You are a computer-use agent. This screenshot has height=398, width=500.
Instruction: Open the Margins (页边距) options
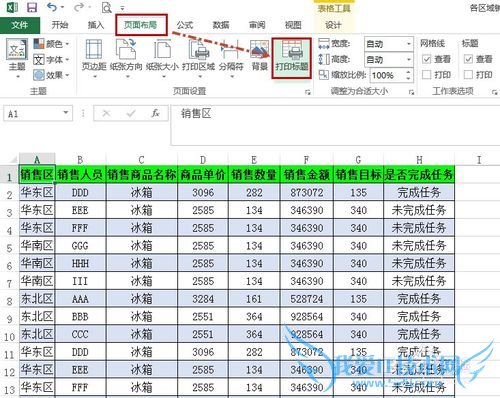click(94, 59)
